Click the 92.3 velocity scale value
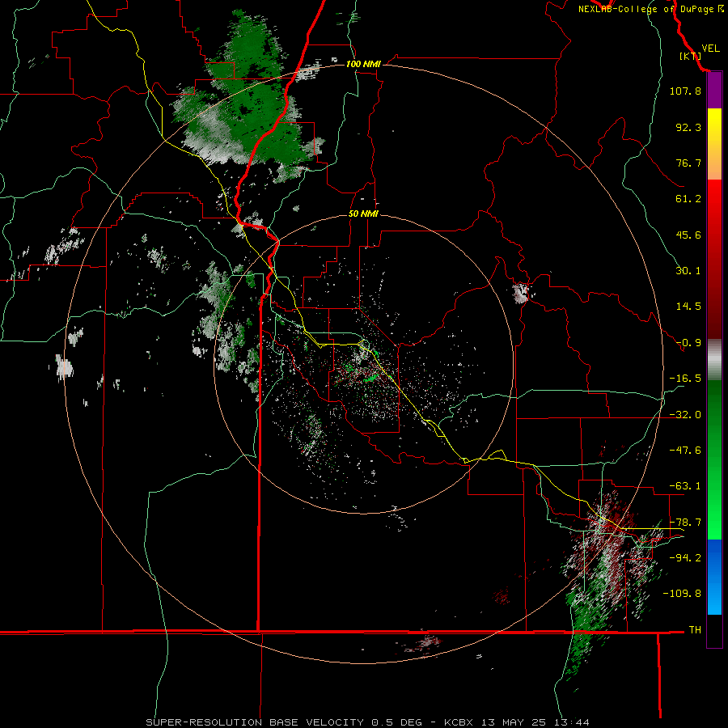728x728 pixels. click(688, 127)
